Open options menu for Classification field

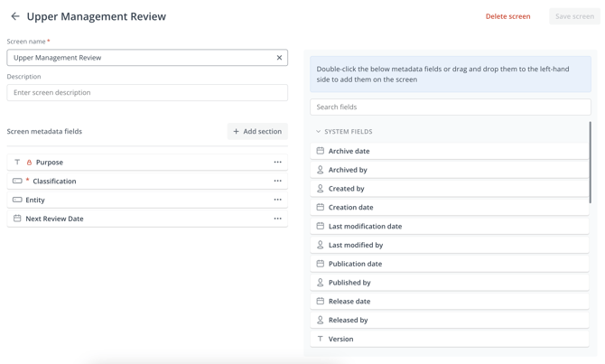coord(277,181)
